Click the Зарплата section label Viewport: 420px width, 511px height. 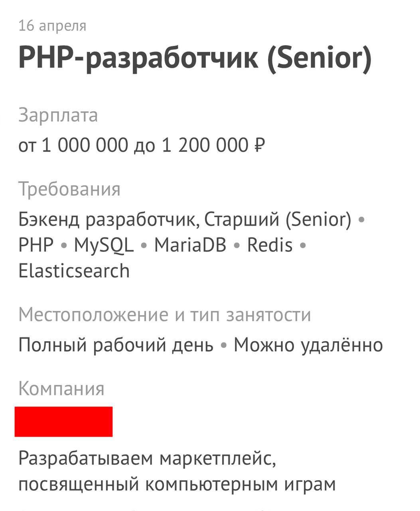coord(58,116)
